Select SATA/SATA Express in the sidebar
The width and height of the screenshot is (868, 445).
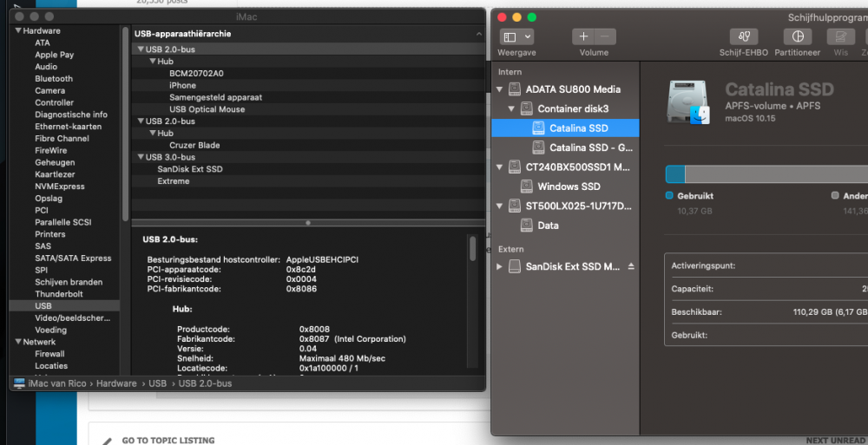[73, 258]
